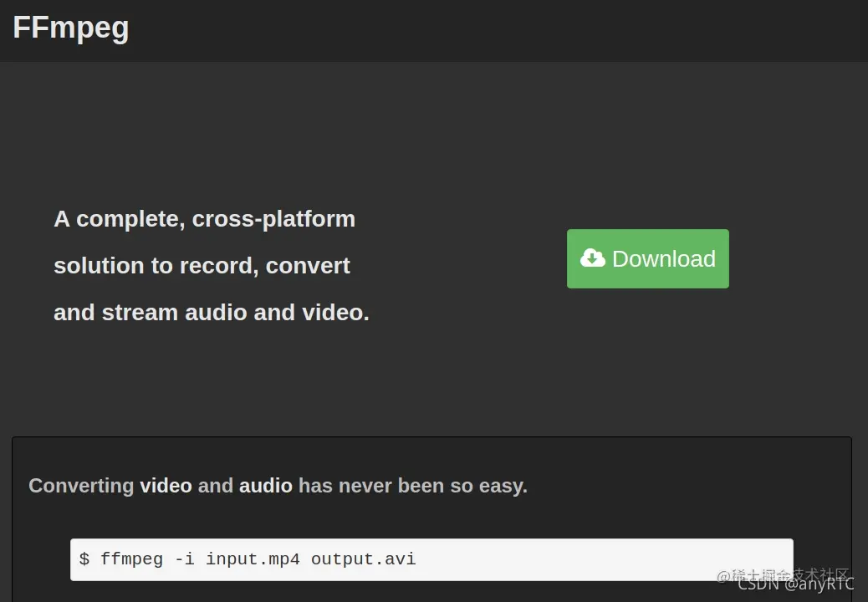Click the tagline 'A complete, cross-platform'

click(x=204, y=219)
